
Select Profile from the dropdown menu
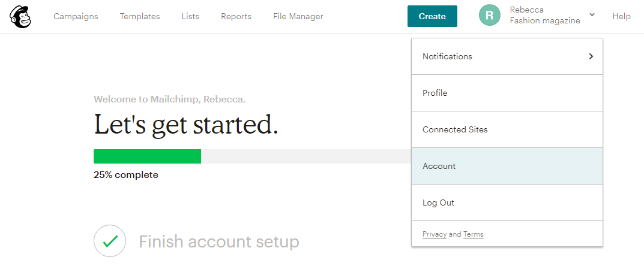(x=507, y=93)
